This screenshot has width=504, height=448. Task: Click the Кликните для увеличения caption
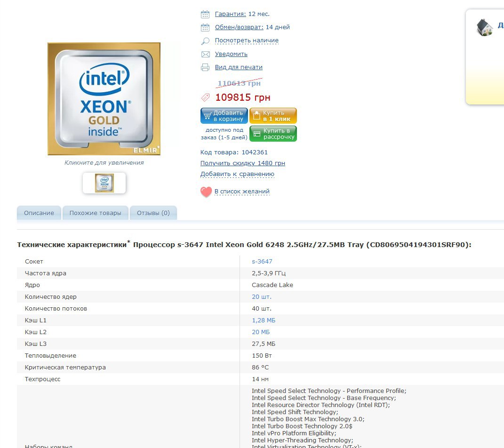pos(104,163)
